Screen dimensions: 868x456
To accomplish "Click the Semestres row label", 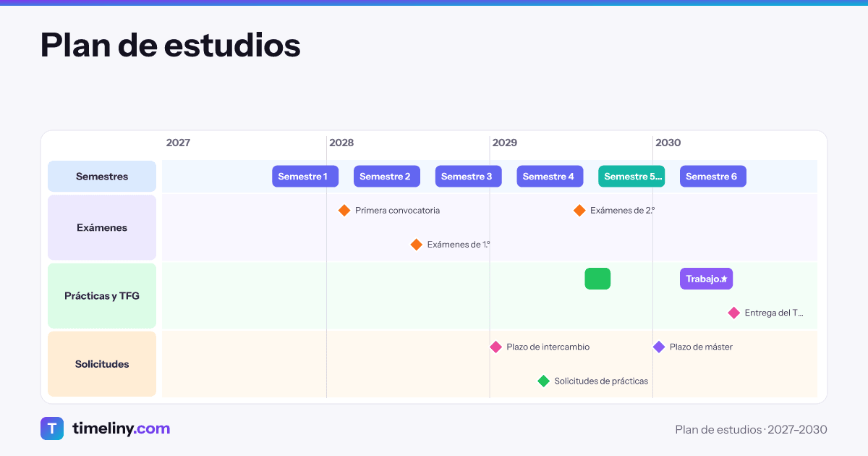I will click(x=102, y=177).
